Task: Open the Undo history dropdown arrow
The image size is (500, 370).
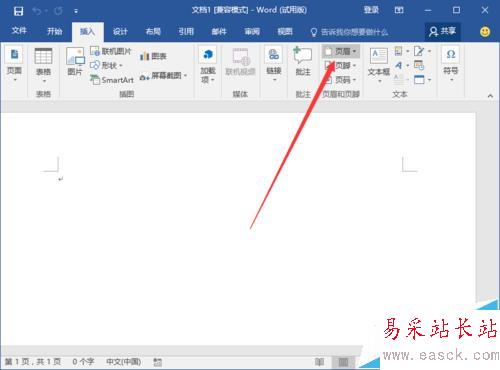Action: pos(46,11)
